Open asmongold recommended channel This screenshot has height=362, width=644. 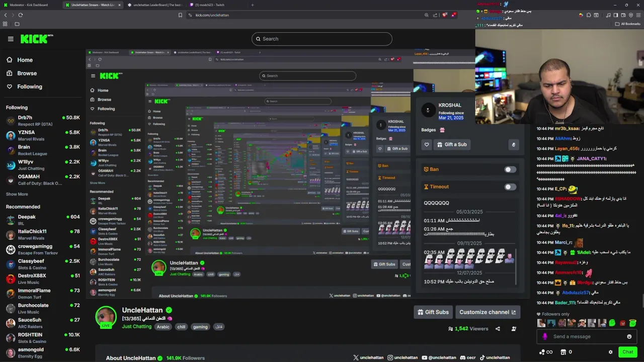click(x=43, y=353)
